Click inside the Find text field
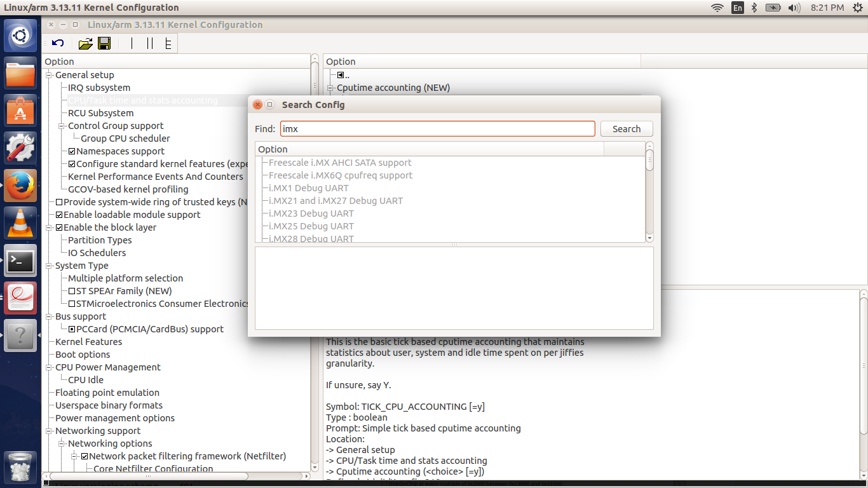This screenshot has width=868, height=488. [437, 128]
